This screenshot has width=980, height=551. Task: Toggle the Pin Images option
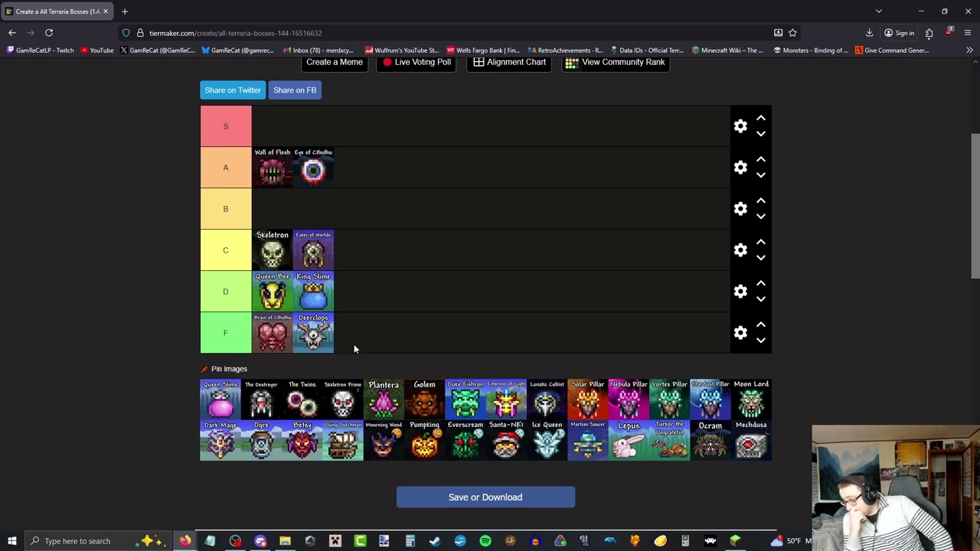tap(224, 369)
